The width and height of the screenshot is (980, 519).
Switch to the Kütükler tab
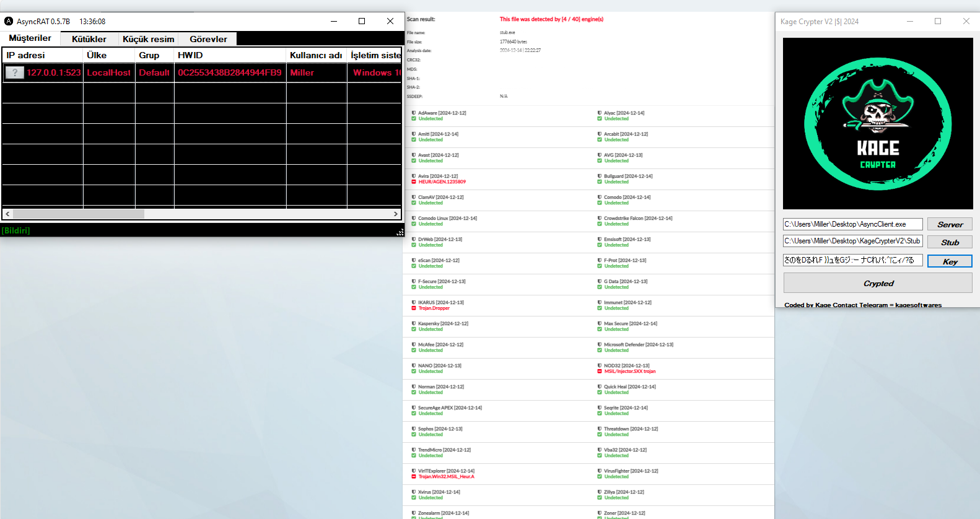tap(89, 39)
